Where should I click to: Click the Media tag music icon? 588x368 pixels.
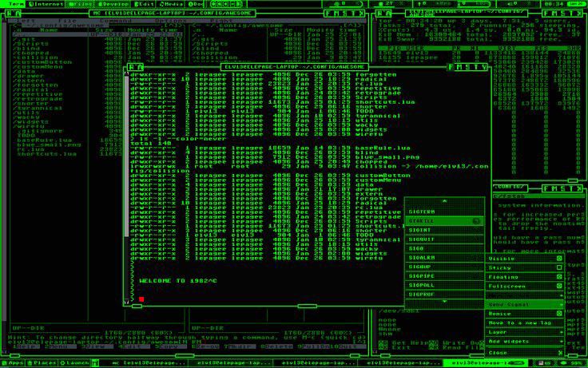coord(161,4)
